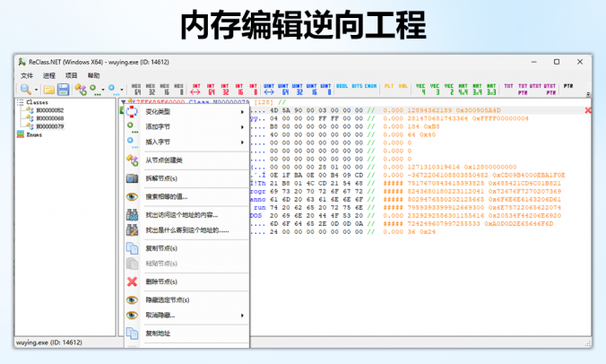Open the 项目 menu

[72, 75]
